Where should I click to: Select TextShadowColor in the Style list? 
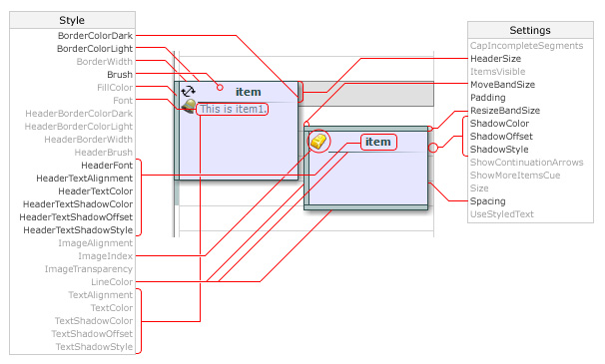click(x=94, y=321)
